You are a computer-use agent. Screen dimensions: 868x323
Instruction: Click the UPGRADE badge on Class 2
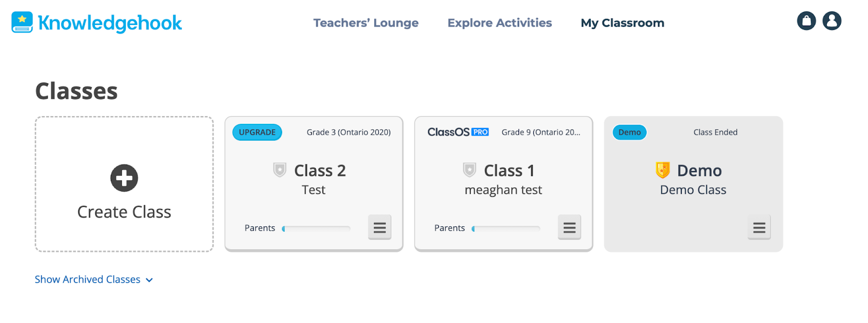pyautogui.click(x=257, y=132)
